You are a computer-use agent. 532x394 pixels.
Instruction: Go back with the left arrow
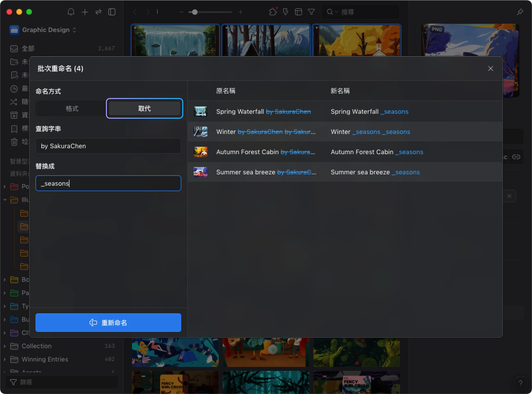[135, 12]
